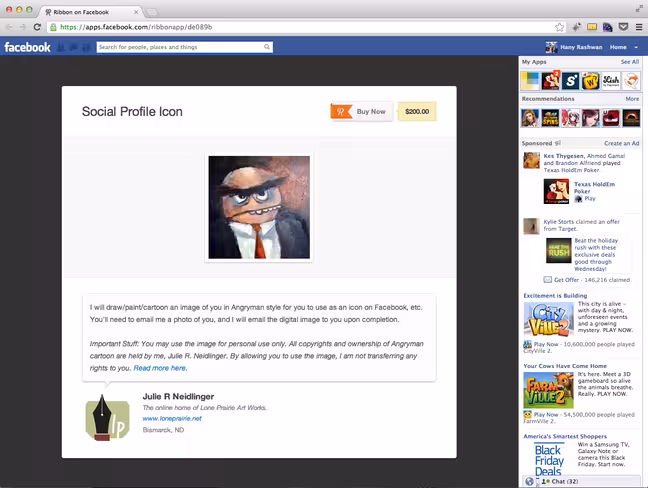Open the Kish app icon in My Apps
648x488 pixels.
point(611,81)
